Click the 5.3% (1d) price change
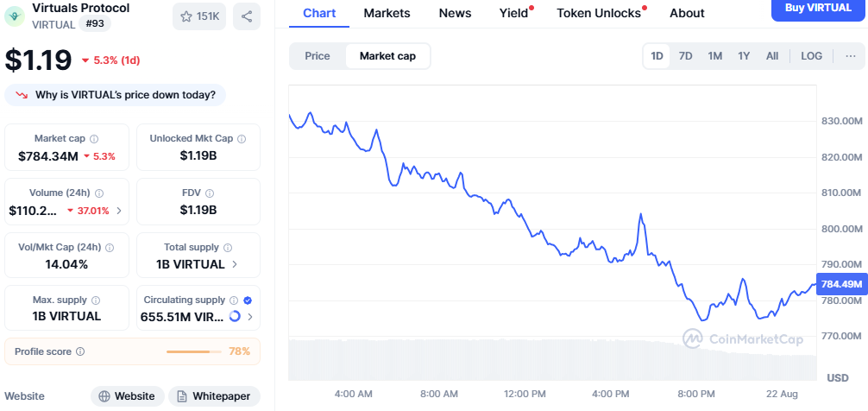The image size is (868, 411). [x=110, y=61]
